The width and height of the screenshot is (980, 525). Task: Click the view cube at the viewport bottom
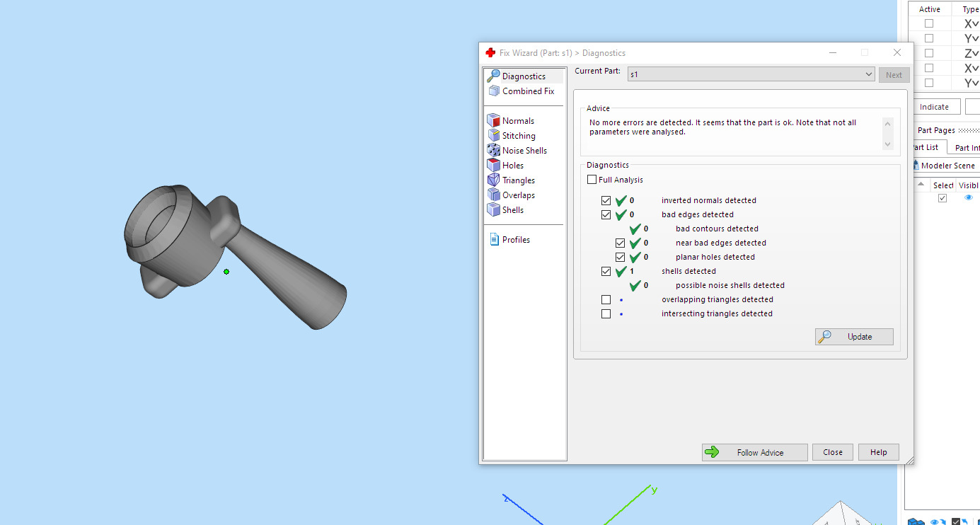pos(842,513)
